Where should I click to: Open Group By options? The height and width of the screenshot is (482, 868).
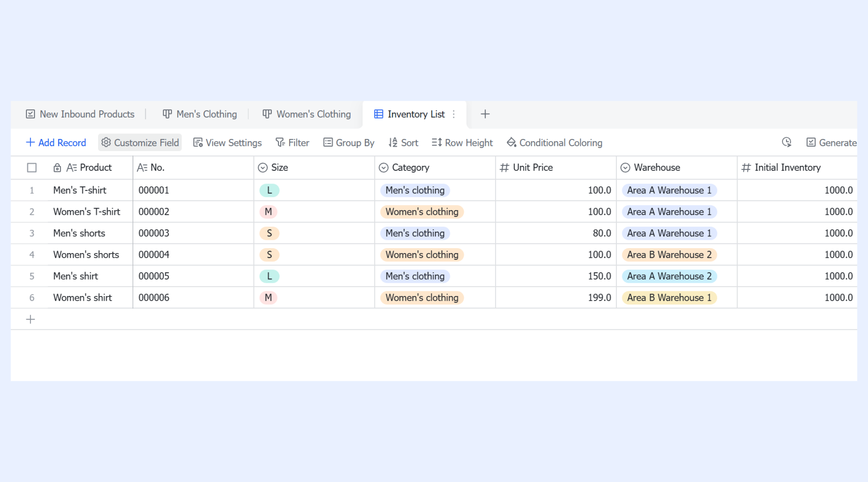click(x=349, y=143)
